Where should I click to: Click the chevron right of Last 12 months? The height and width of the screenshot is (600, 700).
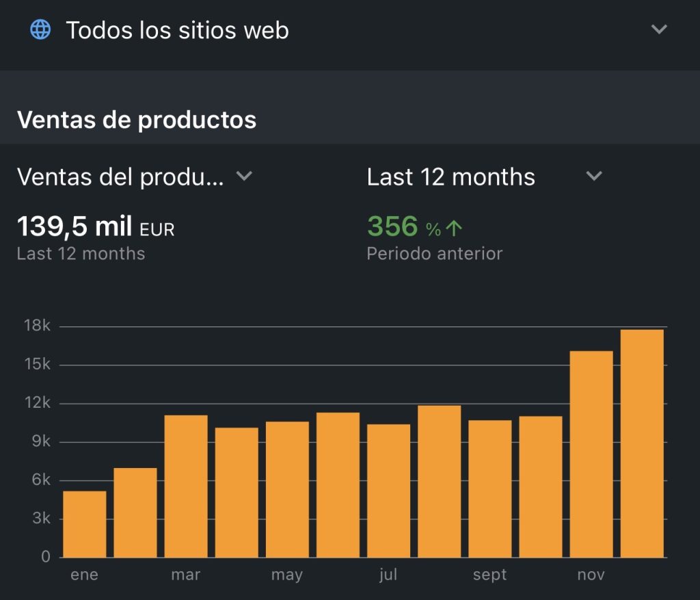(594, 177)
